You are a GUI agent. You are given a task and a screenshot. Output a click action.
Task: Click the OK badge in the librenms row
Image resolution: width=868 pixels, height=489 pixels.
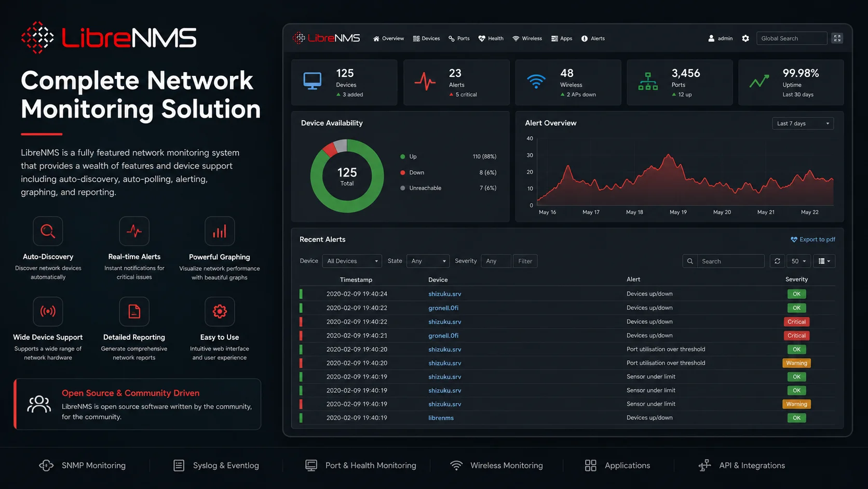click(796, 418)
